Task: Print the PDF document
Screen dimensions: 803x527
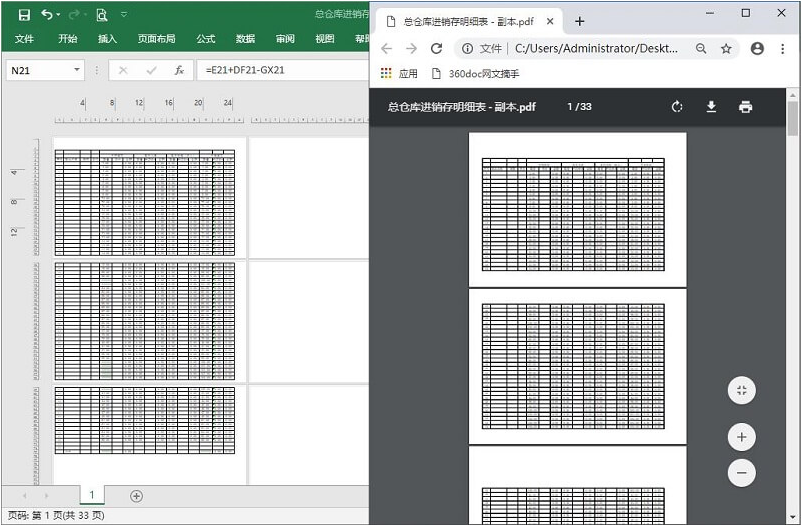Action: point(745,107)
